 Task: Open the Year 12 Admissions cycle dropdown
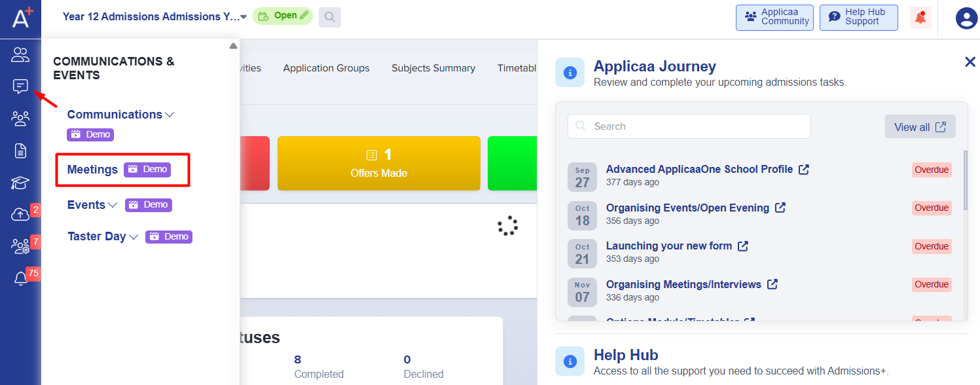(155, 17)
